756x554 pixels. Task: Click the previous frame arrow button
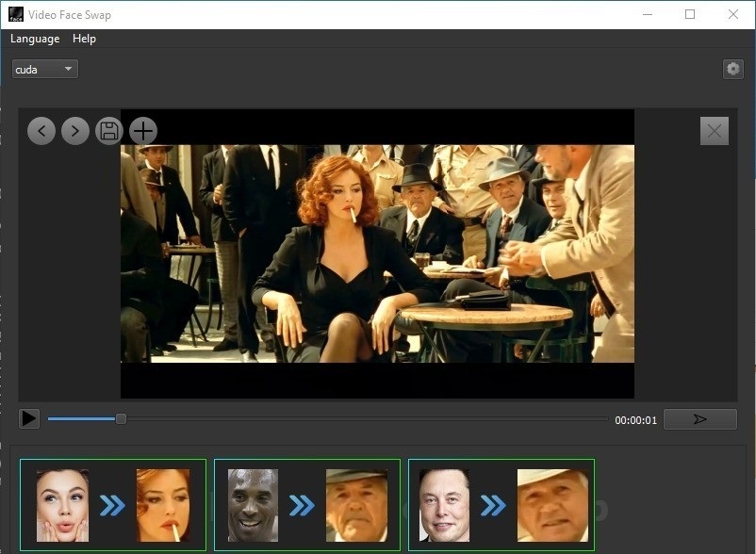coord(41,131)
